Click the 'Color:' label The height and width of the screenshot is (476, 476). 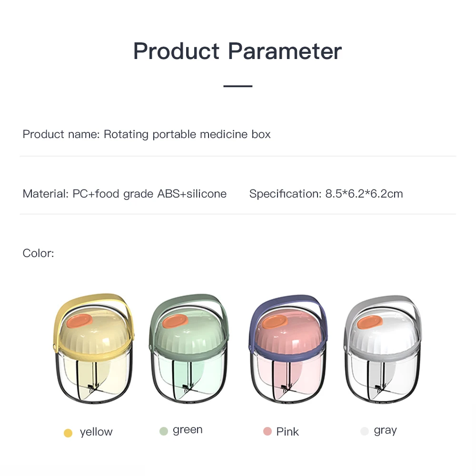coord(39,253)
